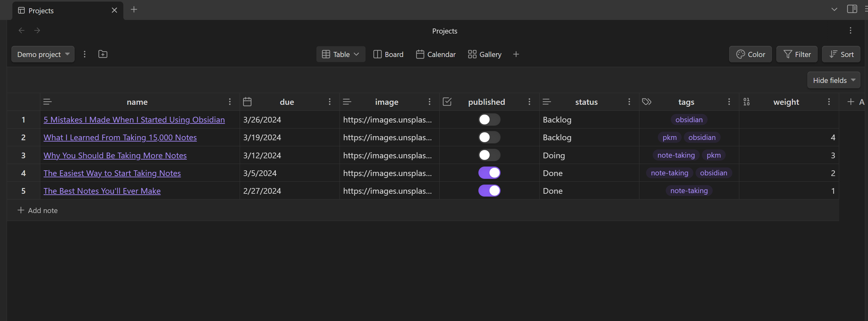Select row number 4
This screenshot has width=868, height=321.
[x=23, y=173]
